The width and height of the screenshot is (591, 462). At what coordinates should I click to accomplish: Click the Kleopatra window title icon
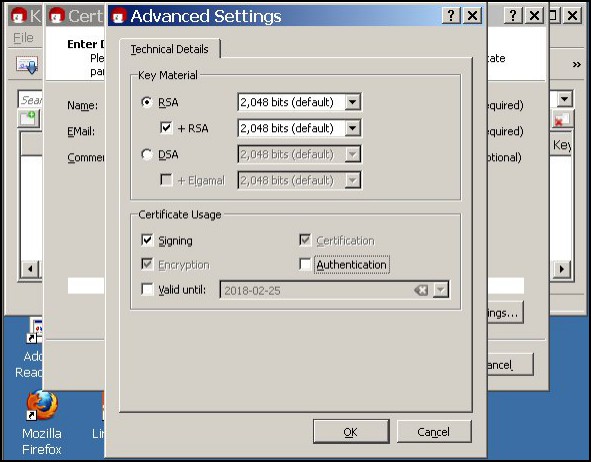[18, 16]
